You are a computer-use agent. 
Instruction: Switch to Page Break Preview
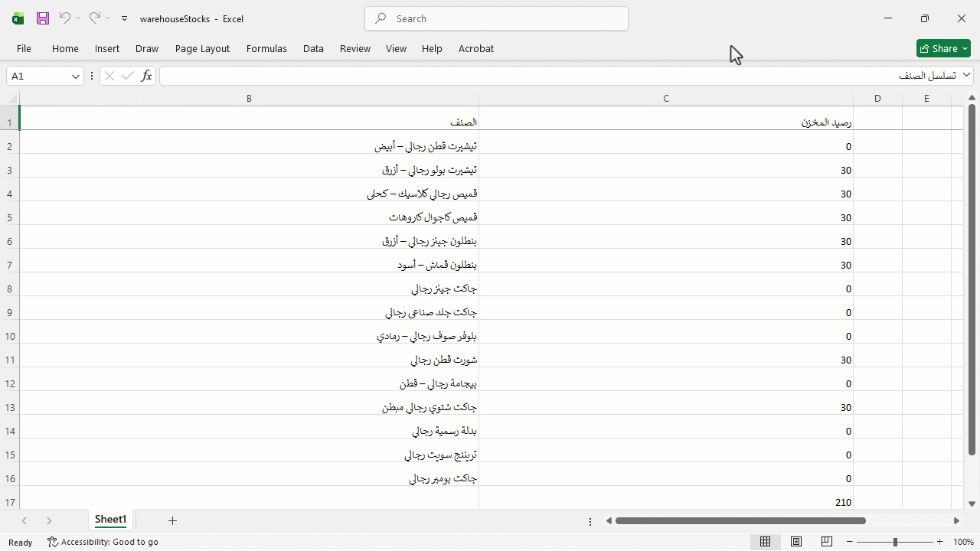[827, 542]
